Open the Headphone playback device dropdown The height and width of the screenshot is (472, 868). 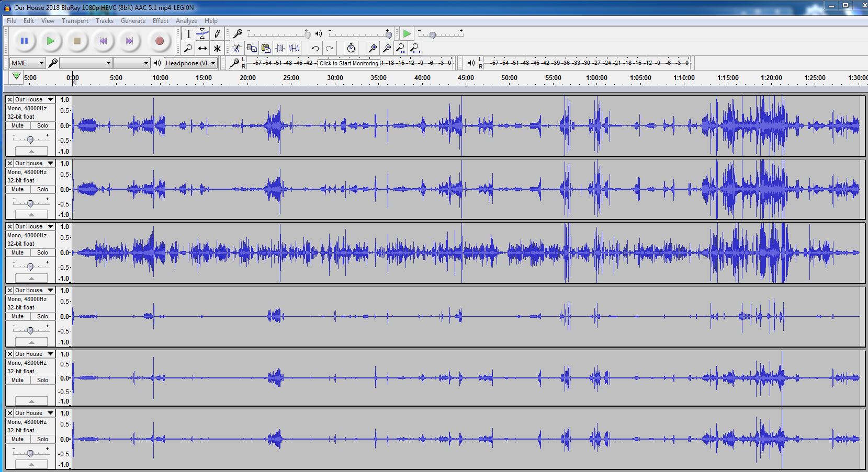click(x=190, y=63)
